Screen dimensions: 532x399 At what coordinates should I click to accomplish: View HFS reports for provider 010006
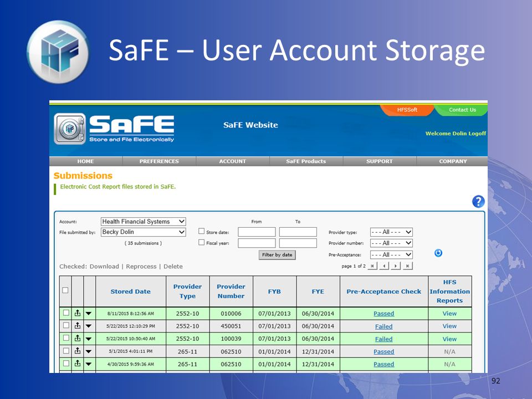(449, 314)
